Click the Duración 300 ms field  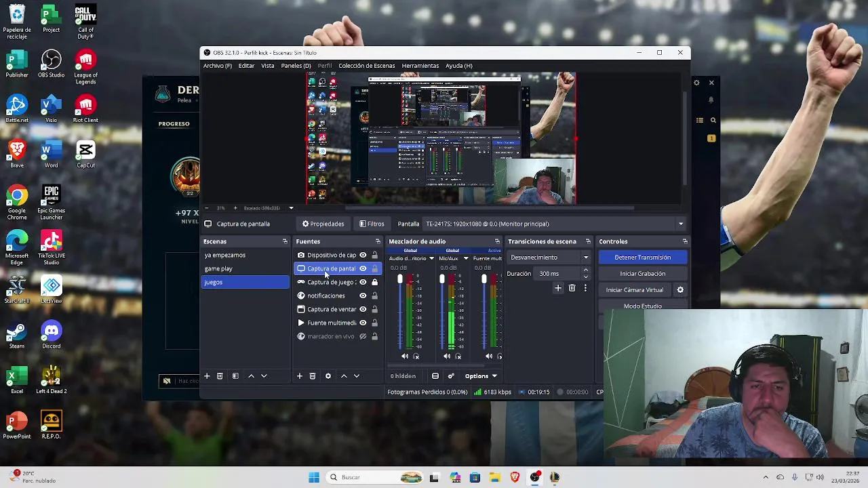tap(559, 274)
